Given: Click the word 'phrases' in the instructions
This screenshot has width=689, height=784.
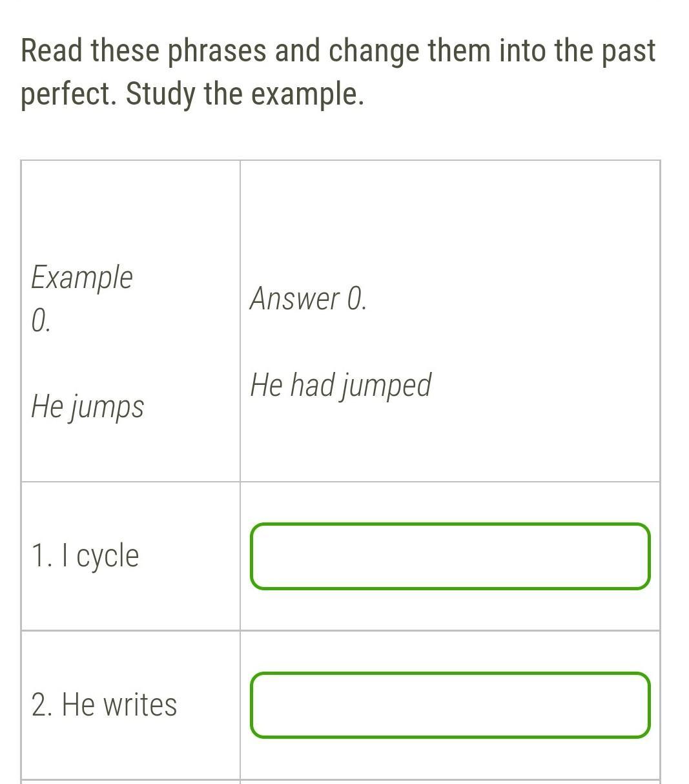Looking at the screenshot, I should click(218, 52).
